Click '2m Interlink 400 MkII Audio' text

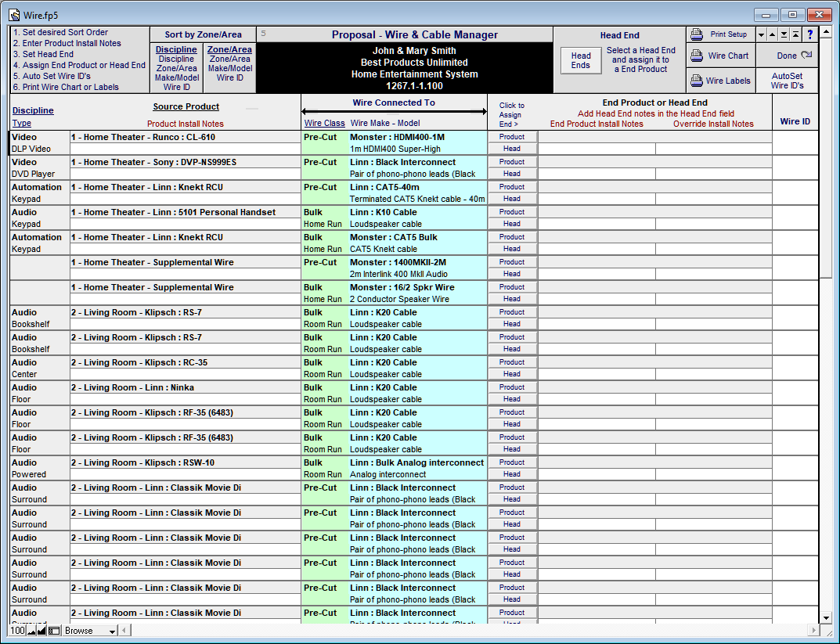click(x=398, y=274)
